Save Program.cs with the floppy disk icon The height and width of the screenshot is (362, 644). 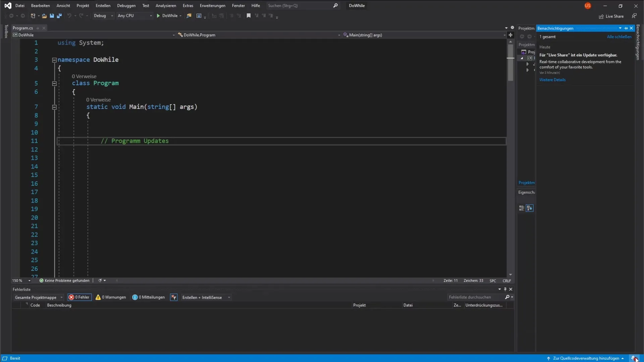(52, 16)
